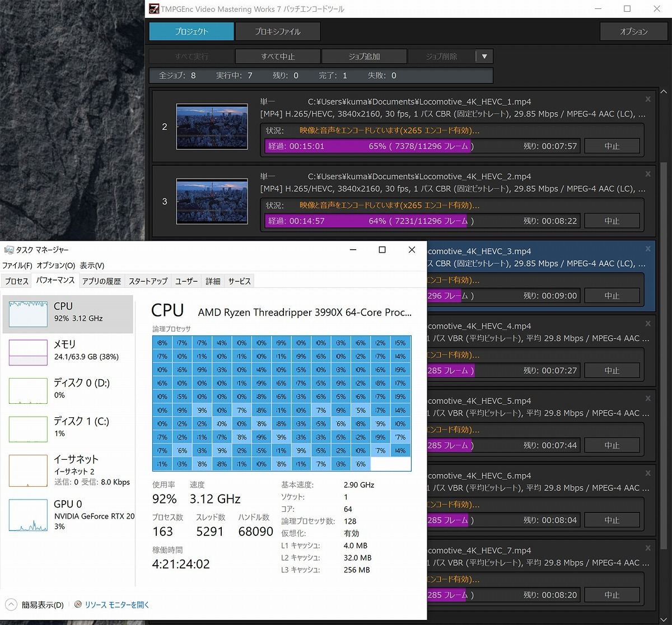The width and height of the screenshot is (672, 625).
Task: Click the Task Manager title bar icon
Action: coord(8,250)
